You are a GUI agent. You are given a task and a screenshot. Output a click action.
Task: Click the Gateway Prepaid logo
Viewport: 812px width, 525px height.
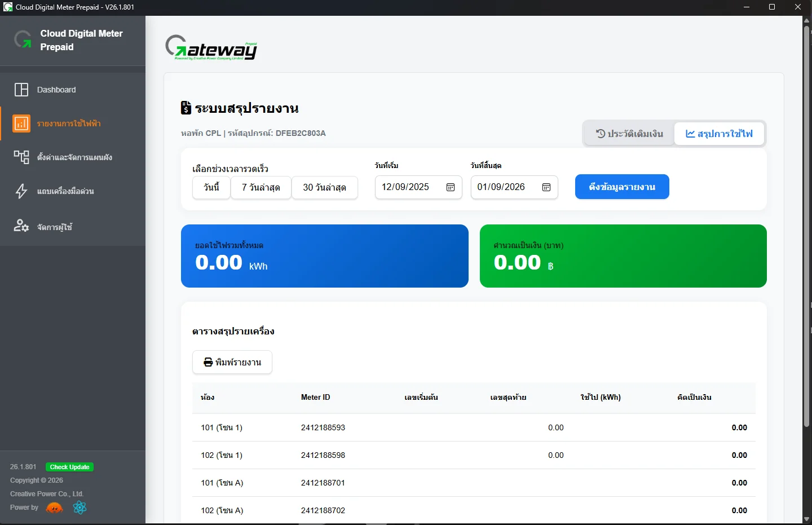coord(211,48)
